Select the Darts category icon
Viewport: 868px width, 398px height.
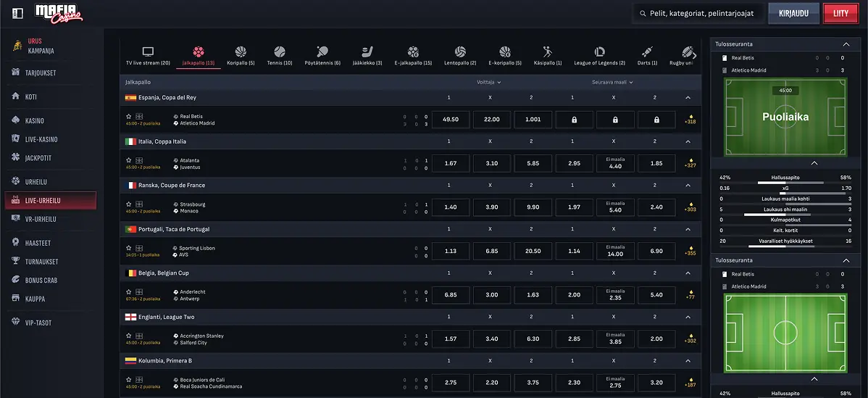point(647,51)
